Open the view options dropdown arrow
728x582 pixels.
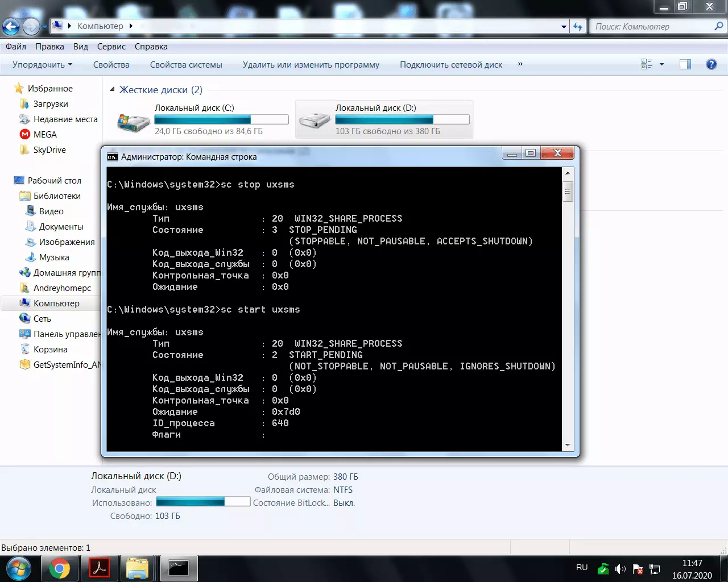(661, 64)
